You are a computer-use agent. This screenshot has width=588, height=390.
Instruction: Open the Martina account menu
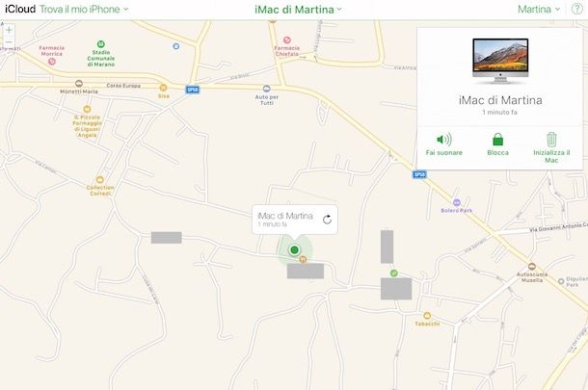[539, 9]
